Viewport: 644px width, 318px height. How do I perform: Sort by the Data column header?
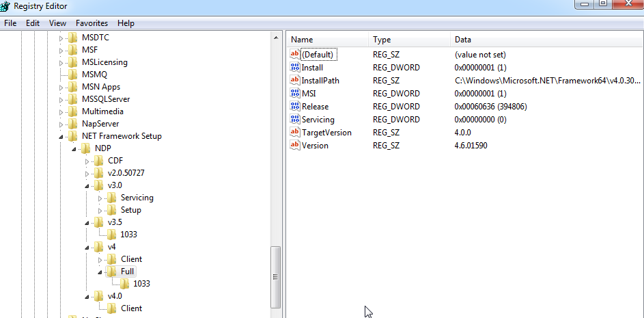pos(546,40)
